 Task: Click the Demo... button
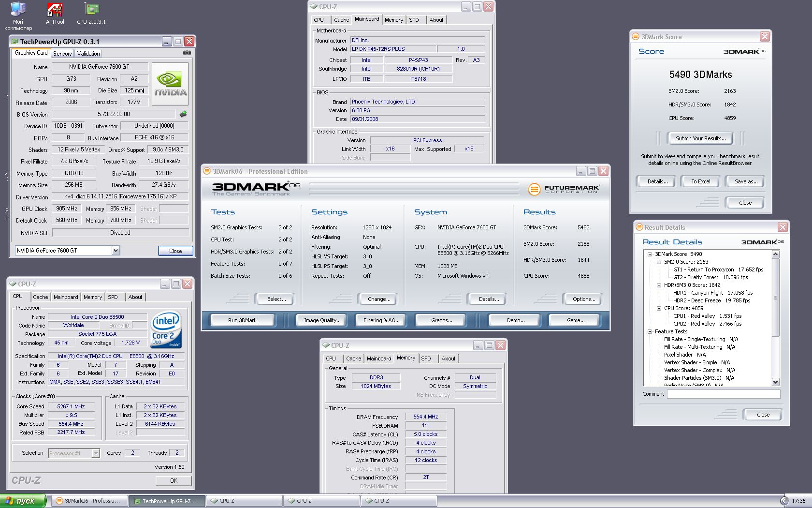click(x=516, y=320)
